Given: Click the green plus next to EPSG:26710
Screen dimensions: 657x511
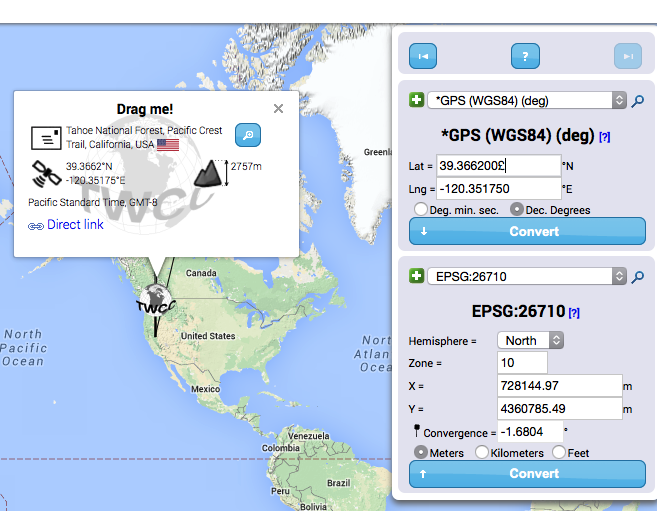Looking at the screenshot, I should (x=416, y=276).
